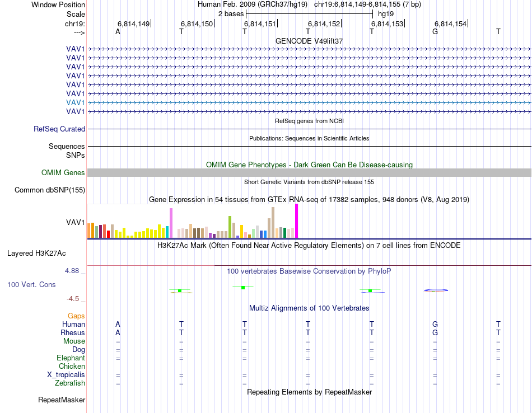
Task: Select the gray OMIM Genes bar
Action: [309, 172]
